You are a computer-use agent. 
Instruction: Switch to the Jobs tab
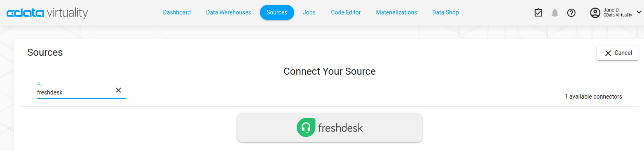309,12
